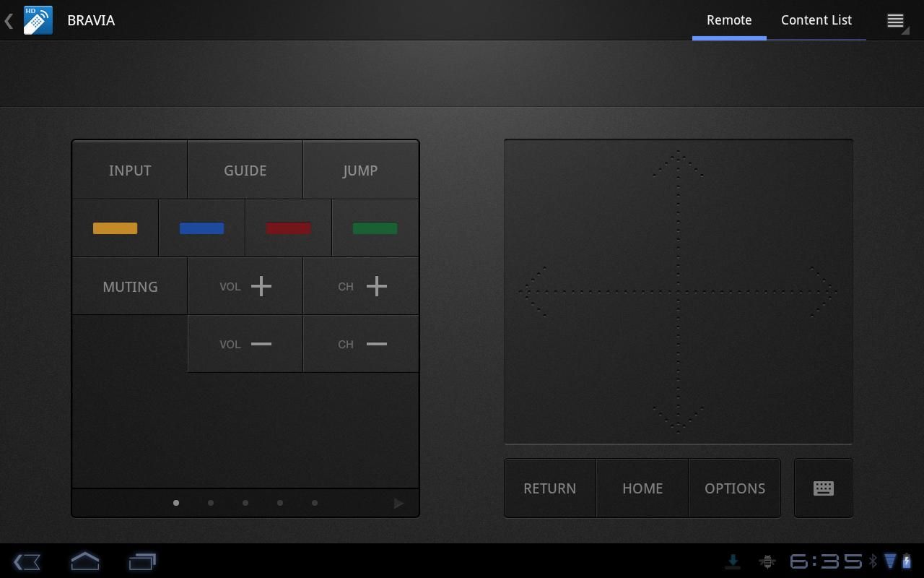Tap the download notification icon
Image resolution: width=924 pixels, height=578 pixels.
[733, 561]
